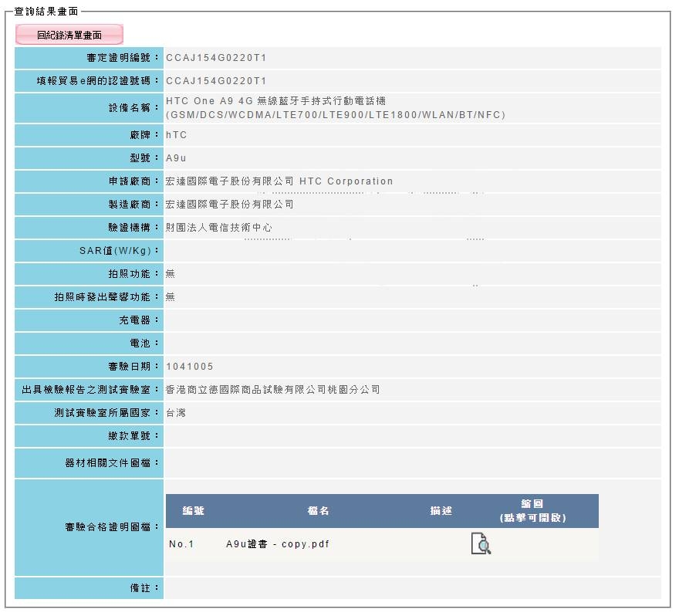Click the 描述 column header

pos(441,511)
